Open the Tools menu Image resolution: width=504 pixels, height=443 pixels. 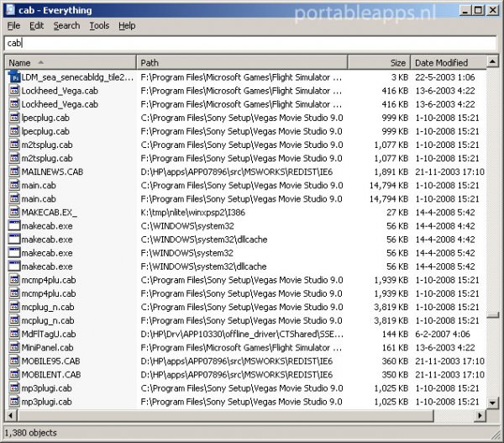pyautogui.click(x=99, y=26)
